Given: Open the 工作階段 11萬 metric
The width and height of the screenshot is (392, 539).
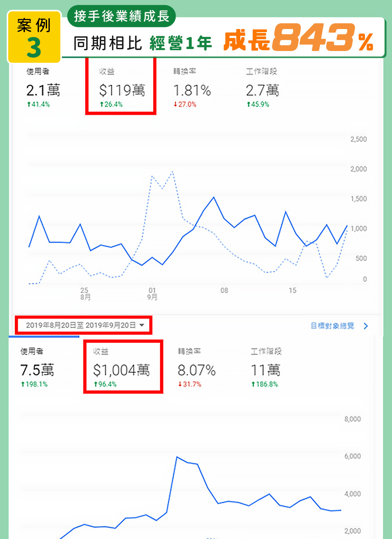Looking at the screenshot, I should pyautogui.click(x=266, y=368).
